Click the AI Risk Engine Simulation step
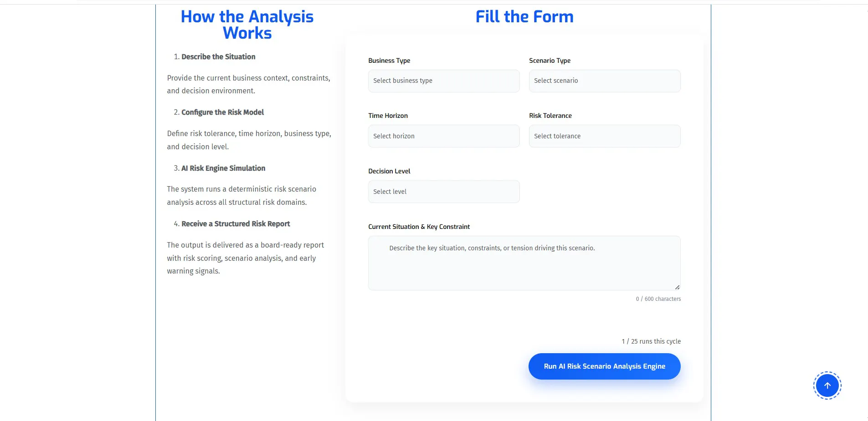This screenshot has height=421, width=868. pos(223,168)
